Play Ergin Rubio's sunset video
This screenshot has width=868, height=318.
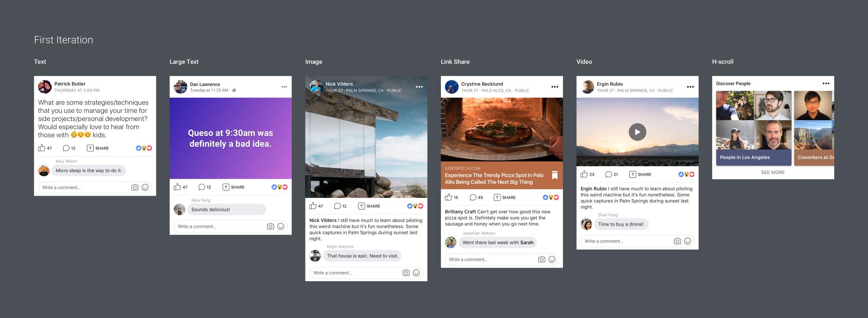(638, 132)
